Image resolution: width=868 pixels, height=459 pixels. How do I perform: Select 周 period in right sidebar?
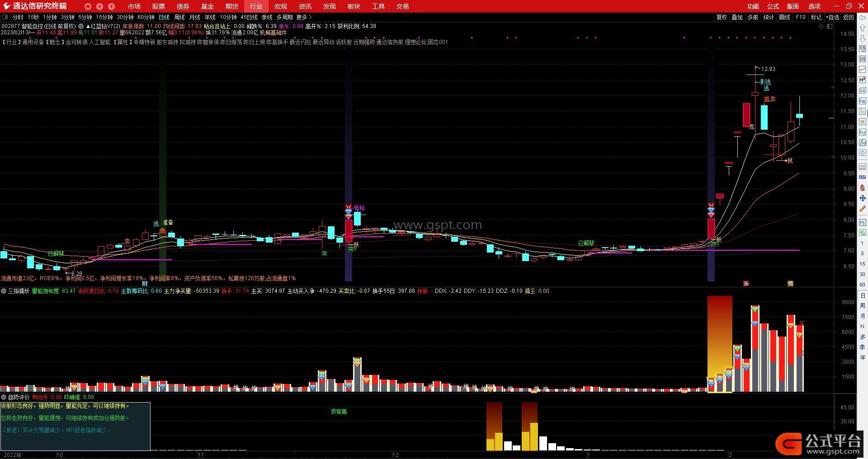(x=863, y=306)
